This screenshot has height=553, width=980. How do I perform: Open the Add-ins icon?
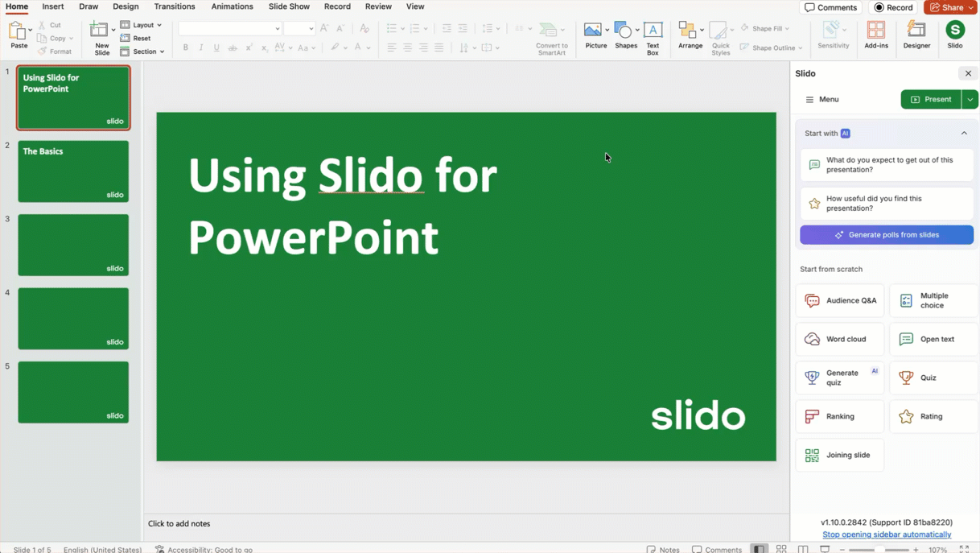(876, 35)
